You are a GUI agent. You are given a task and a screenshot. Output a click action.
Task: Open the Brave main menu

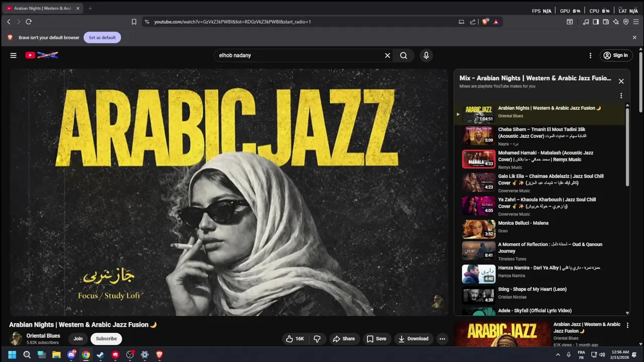point(636,22)
